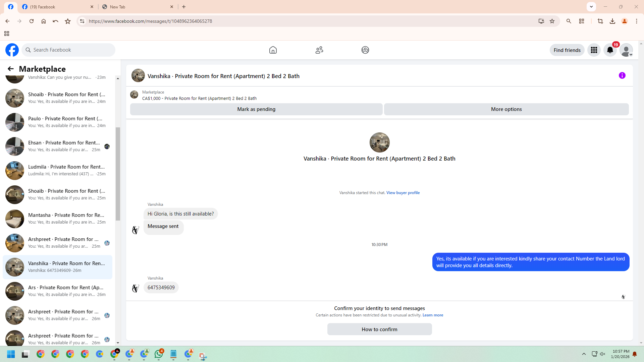Screen dimensions: 644x362
Task: Open the Learn more link
Action: (433, 315)
